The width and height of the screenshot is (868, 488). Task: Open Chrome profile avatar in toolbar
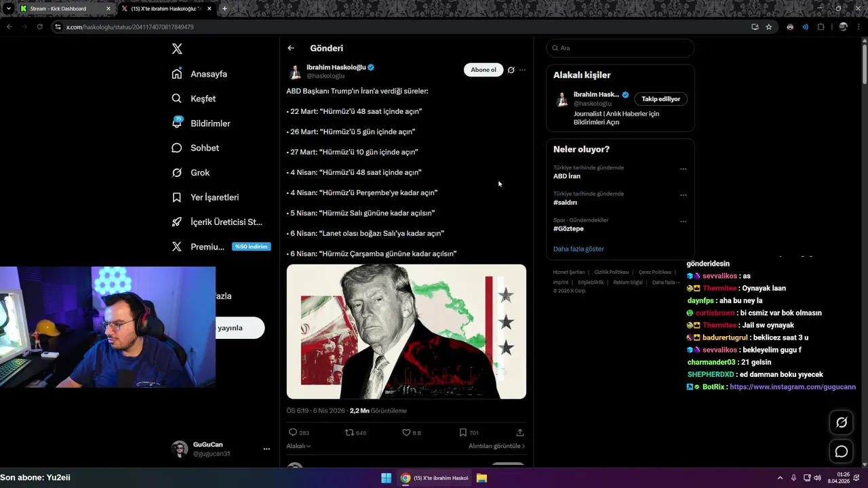click(x=844, y=27)
